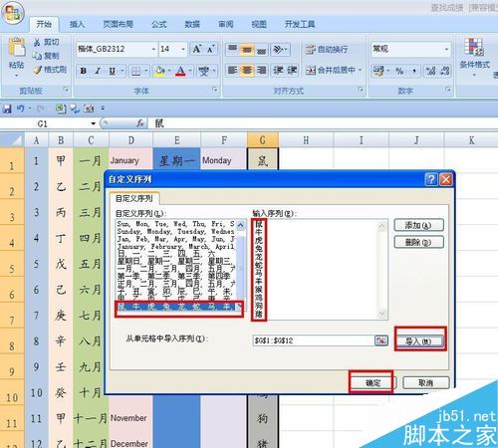Select the Format Painter brush
The height and width of the screenshot is (448, 498).
tap(38, 70)
